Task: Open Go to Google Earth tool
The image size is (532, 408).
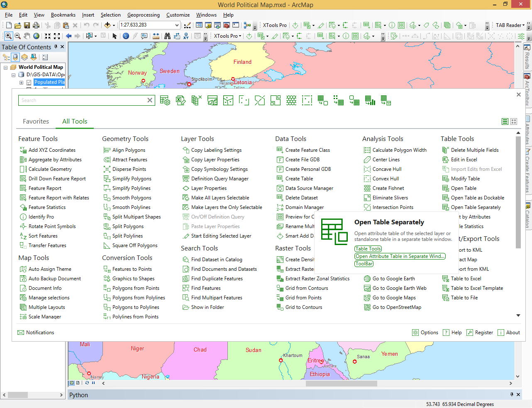Action: pos(389,279)
